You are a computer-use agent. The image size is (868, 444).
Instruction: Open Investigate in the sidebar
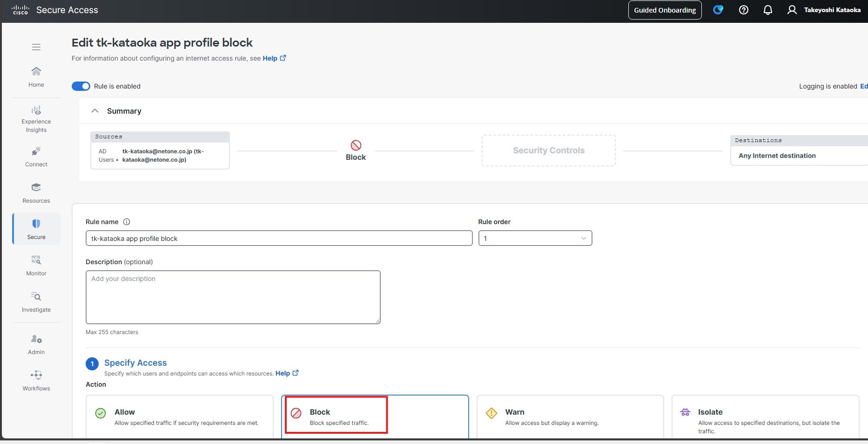point(36,301)
